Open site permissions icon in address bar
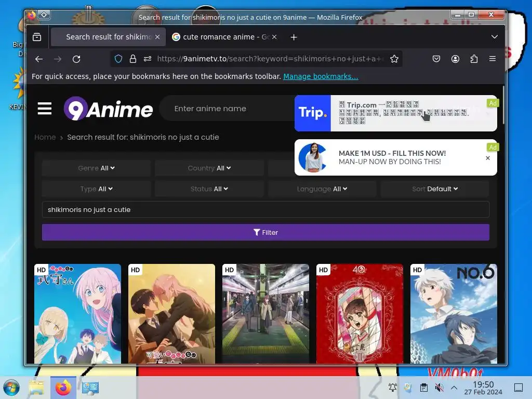The height and width of the screenshot is (399, 532). (x=148, y=59)
